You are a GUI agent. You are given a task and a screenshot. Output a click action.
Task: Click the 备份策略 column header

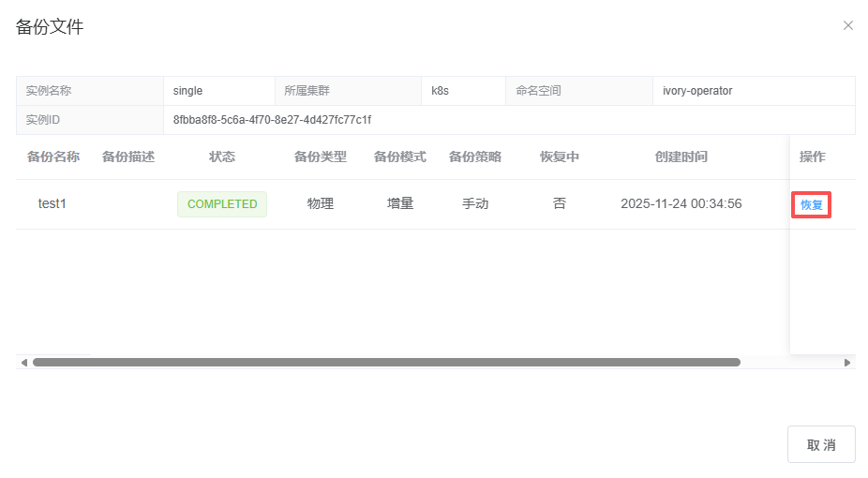click(x=475, y=157)
